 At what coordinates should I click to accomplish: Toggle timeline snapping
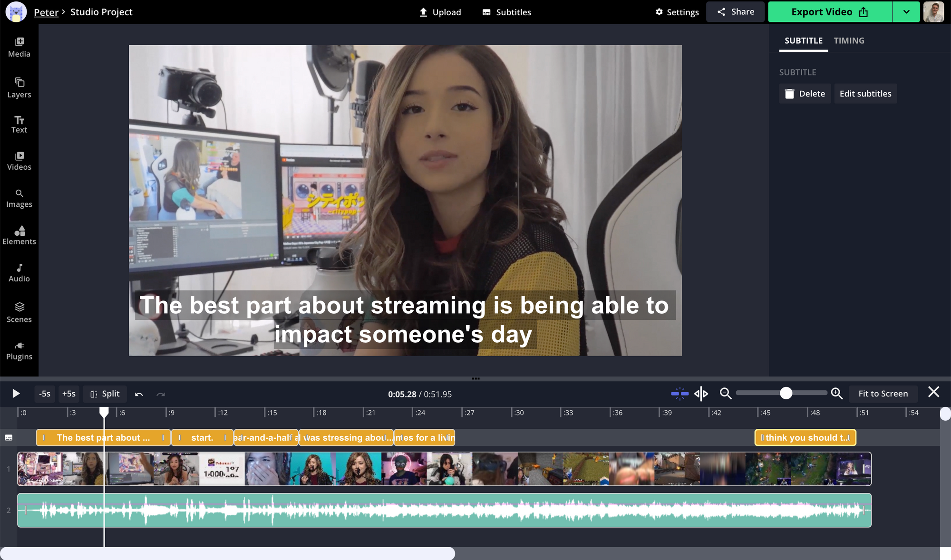(x=679, y=394)
